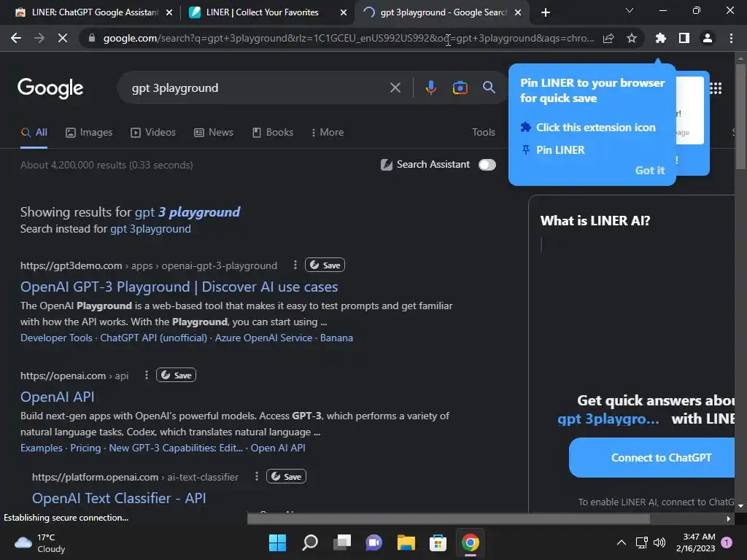Open the volume control in system tray
The width and height of the screenshot is (747, 560).
(659, 542)
